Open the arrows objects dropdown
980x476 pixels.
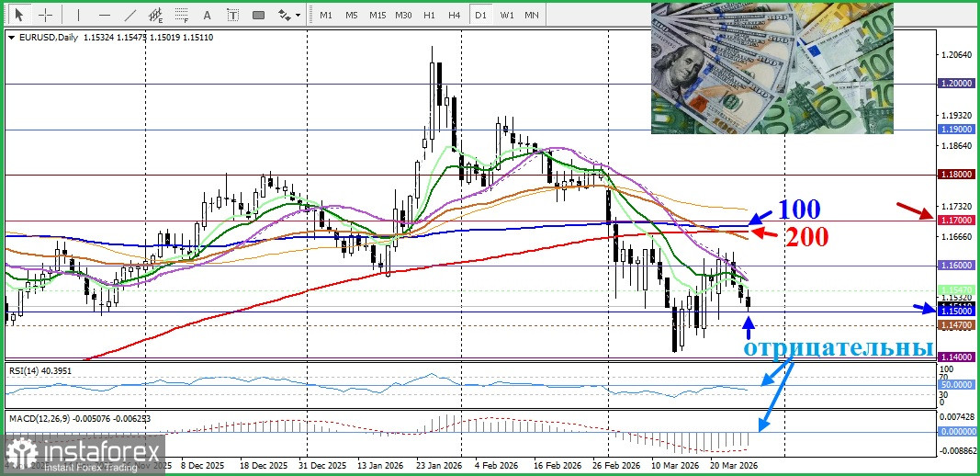289,15
